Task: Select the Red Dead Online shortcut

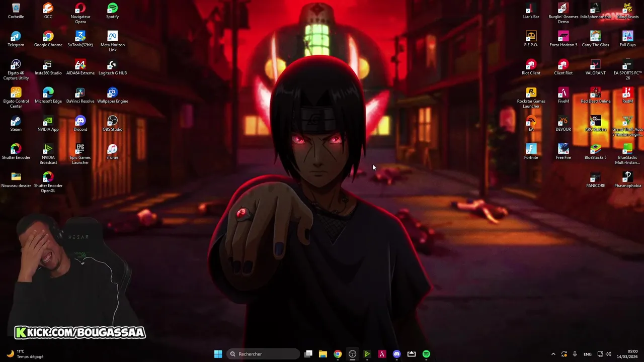Action: click(596, 96)
